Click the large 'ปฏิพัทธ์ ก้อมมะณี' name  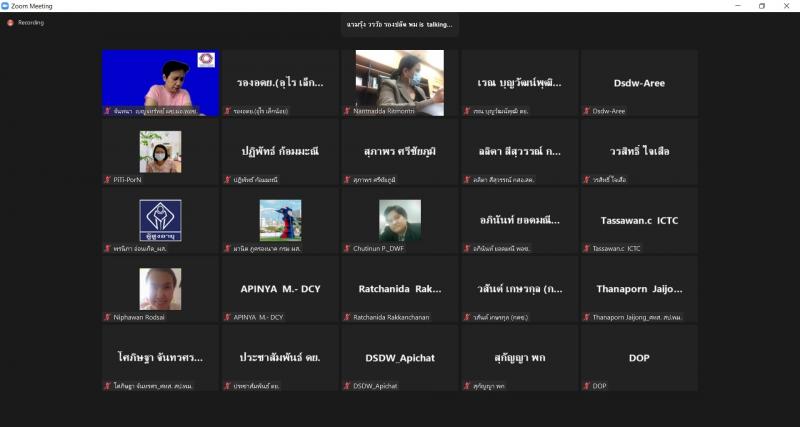280,152
